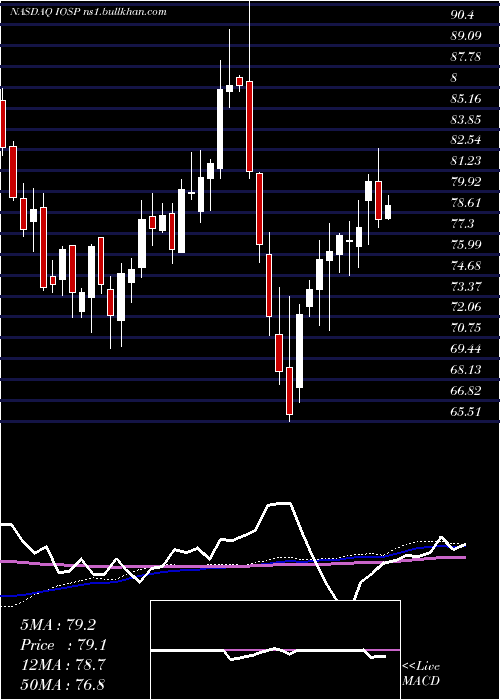
Task: Select the 78.61 price axis label
Action: [x=466, y=203]
